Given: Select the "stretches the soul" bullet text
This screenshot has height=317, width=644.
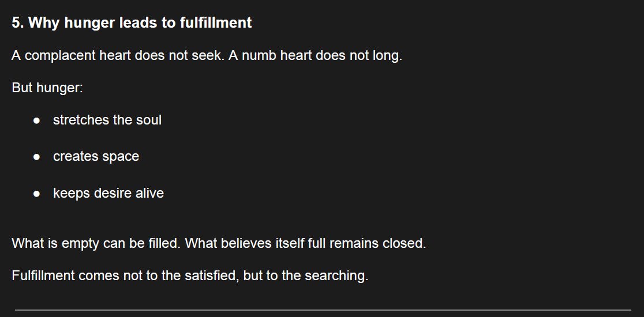Looking at the screenshot, I should click(107, 120).
